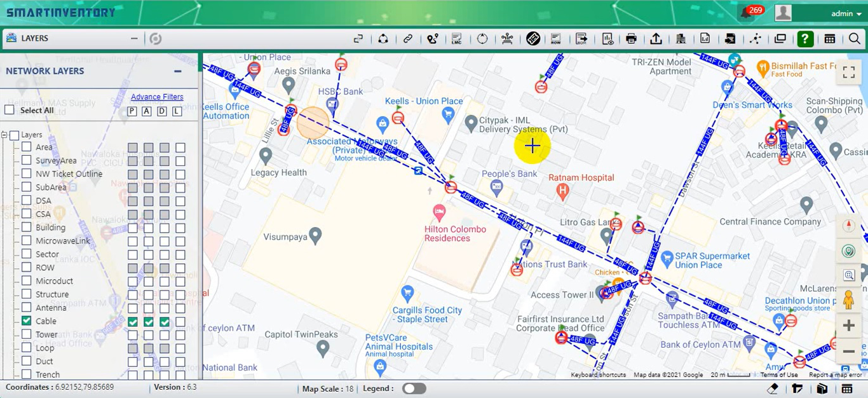Screen dimensions: 868x398
Task: Check the Select All checkbox
Action: coord(10,110)
